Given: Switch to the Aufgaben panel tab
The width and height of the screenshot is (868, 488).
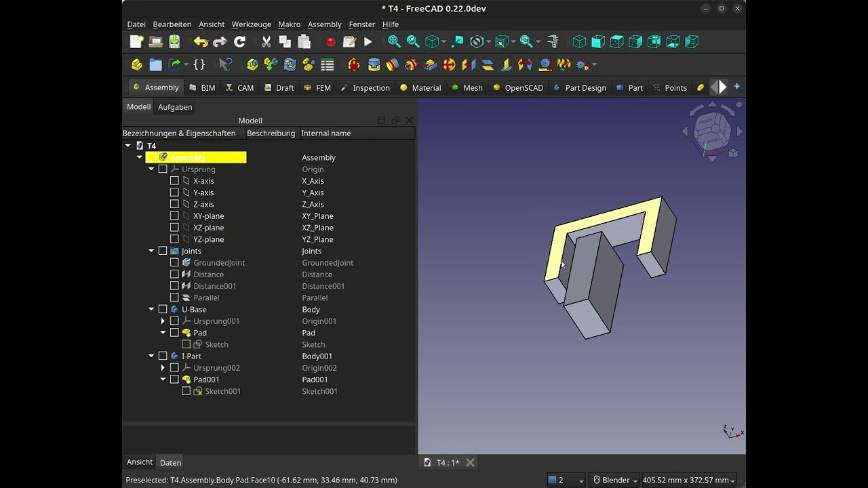Looking at the screenshot, I should pyautogui.click(x=175, y=107).
